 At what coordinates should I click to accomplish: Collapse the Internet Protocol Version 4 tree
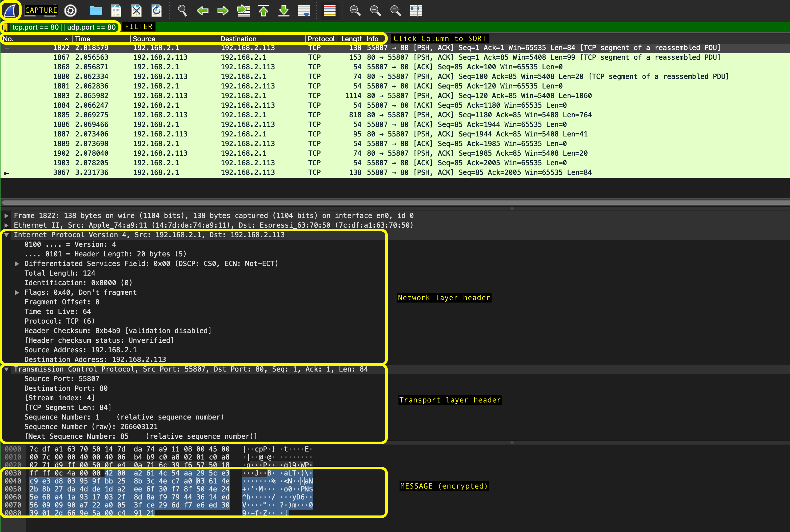pos(6,235)
